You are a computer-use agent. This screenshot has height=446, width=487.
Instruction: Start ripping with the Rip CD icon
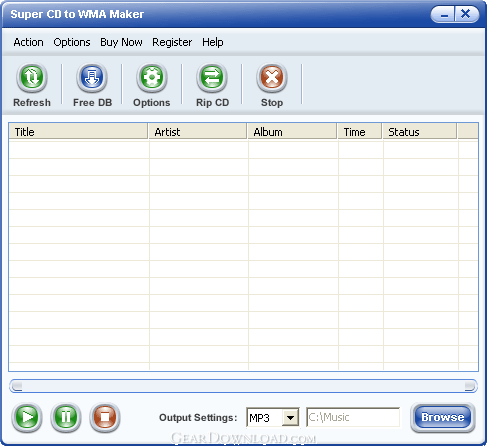tap(212, 78)
